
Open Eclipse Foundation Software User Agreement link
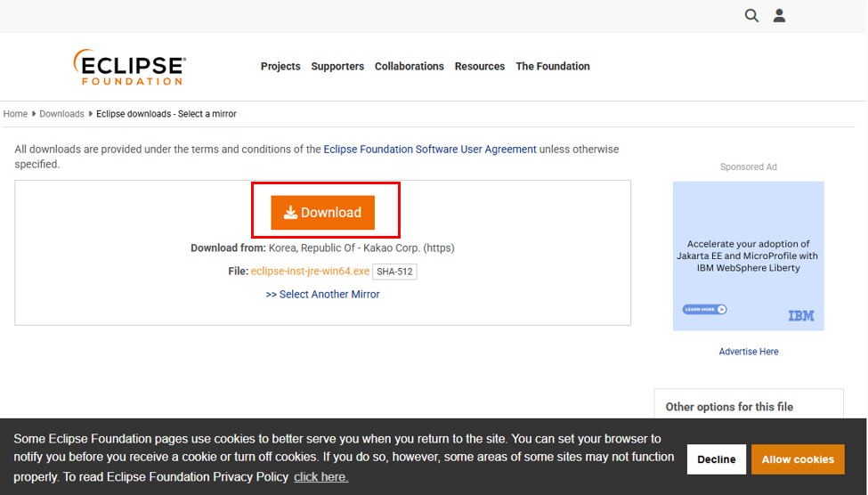430,149
